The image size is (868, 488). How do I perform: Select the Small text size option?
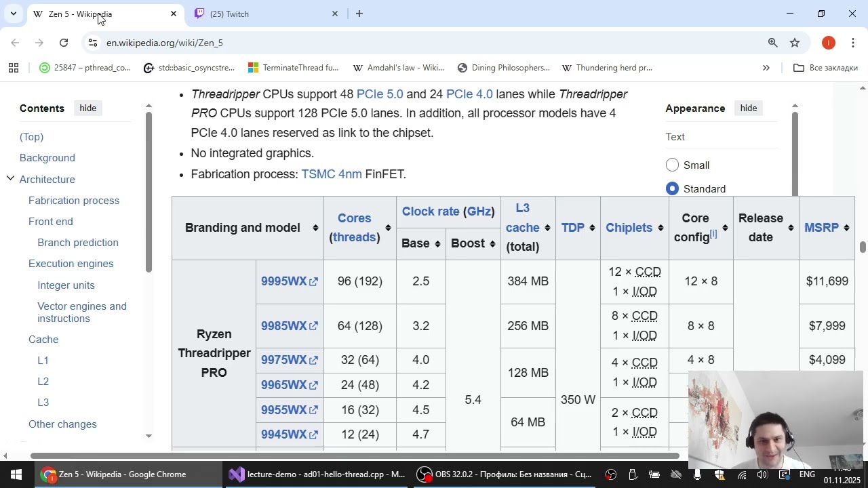(x=672, y=165)
